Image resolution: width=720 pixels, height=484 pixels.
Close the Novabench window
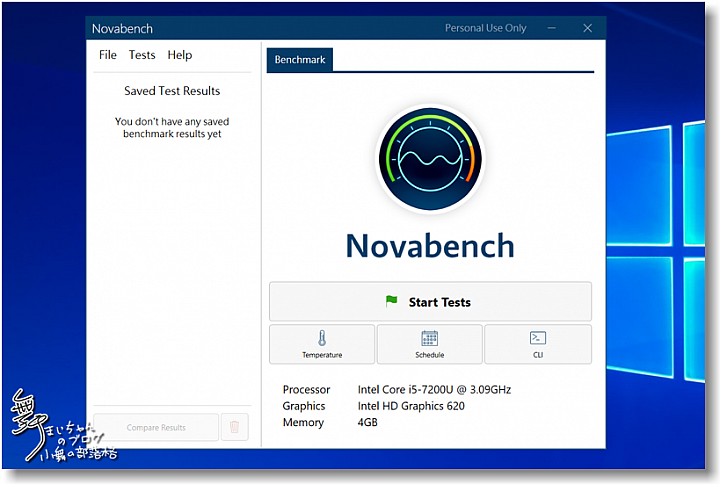point(587,28)
